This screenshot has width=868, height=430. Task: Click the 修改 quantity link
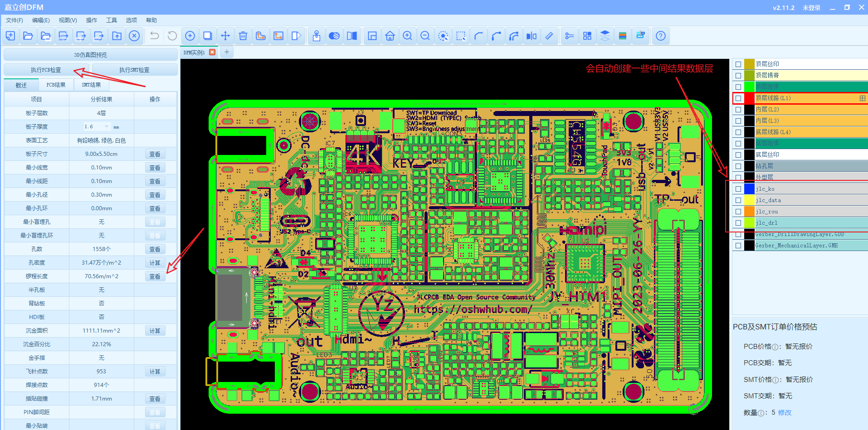coord(785,413)
